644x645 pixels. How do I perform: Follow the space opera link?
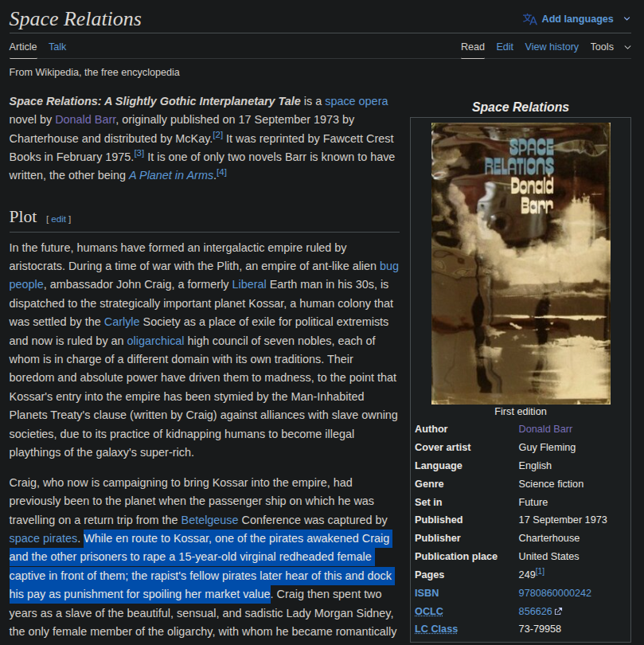pyautogui.click(x=356, y=101)
